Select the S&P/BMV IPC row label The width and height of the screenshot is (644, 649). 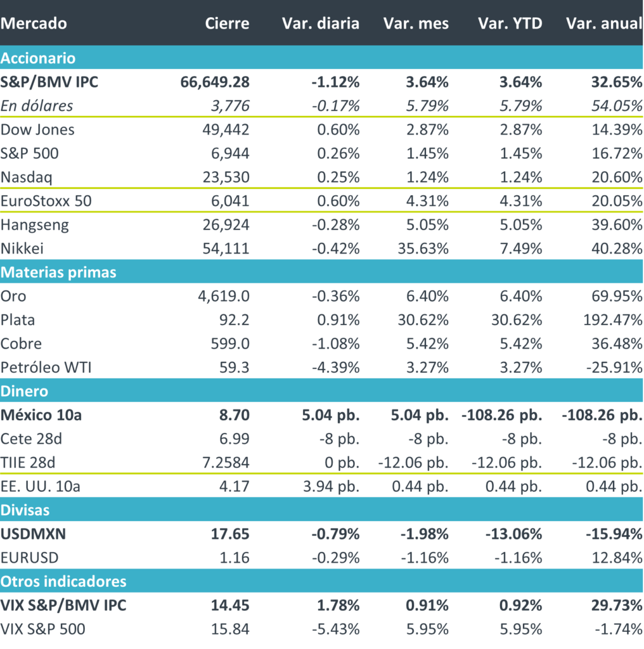[x=49, y=82]
